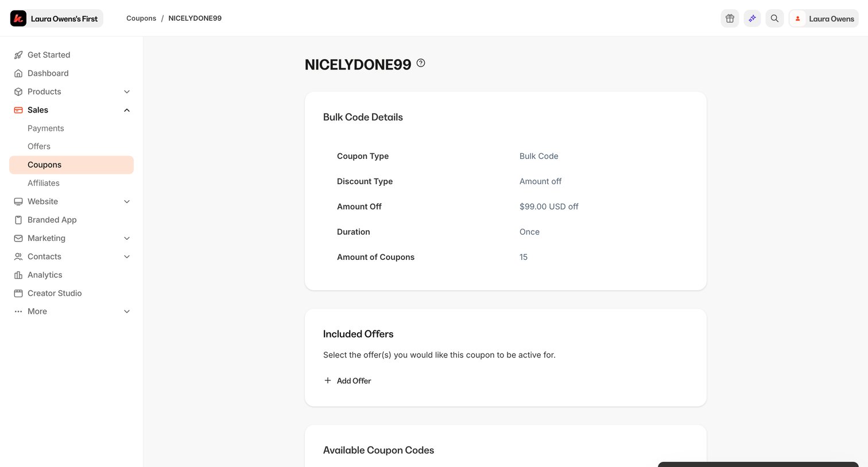The width and height of the screenshot is (868, 467).
Task: Open the Products section label
Action: [x=44, y=92]
